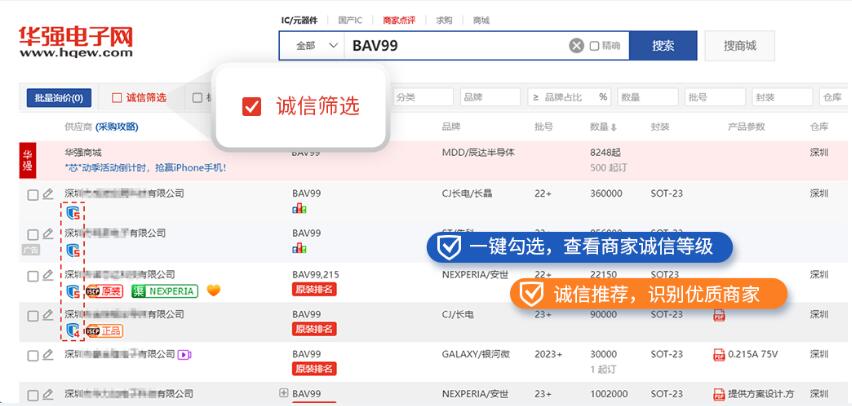Viewport: 852px width, 406px height.
Task: Click the orange heart icon beside the NEXPERIA badge
Action: pos(213,291)
